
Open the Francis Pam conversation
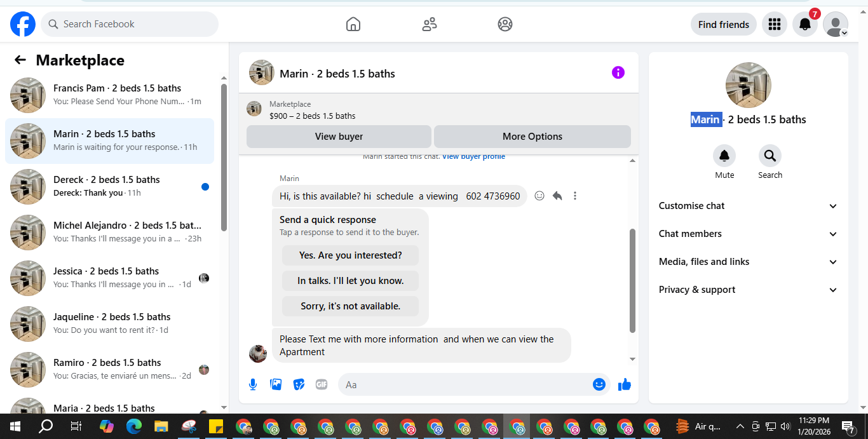[109, 95]
